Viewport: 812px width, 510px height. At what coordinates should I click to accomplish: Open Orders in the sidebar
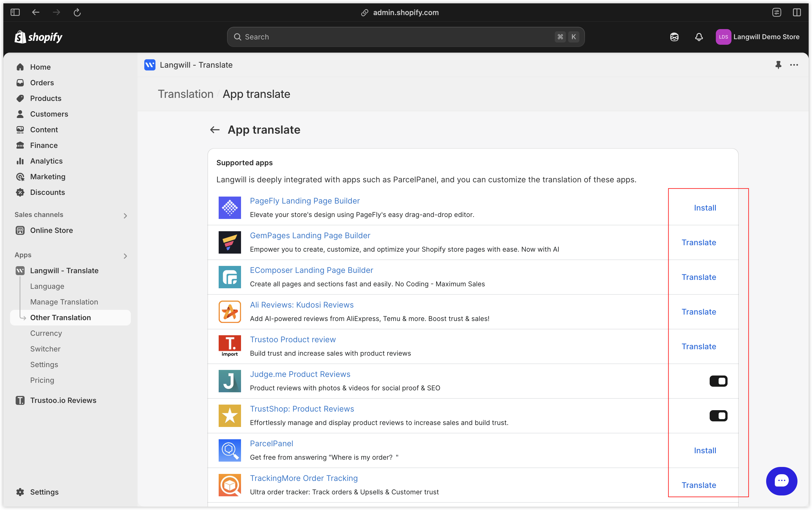click(70, 83)
